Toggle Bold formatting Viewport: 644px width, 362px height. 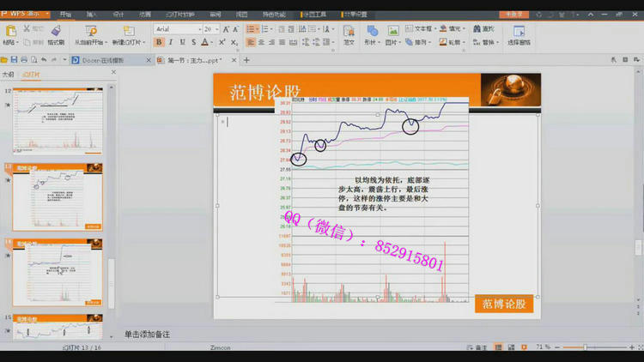point(160,41)
